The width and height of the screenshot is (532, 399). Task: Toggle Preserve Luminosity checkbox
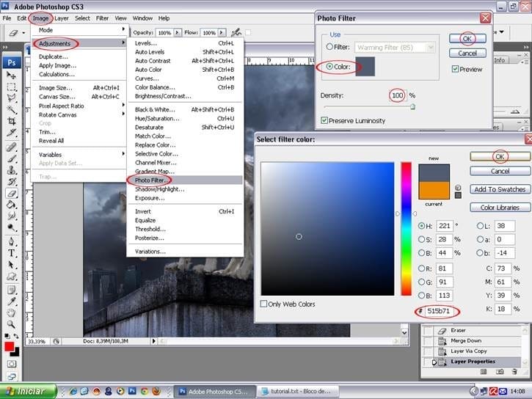tap(324, 120)
